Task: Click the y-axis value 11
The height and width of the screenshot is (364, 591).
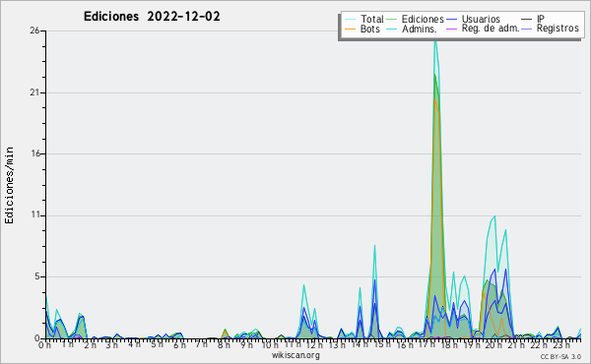Action: [x=35, y=214]
